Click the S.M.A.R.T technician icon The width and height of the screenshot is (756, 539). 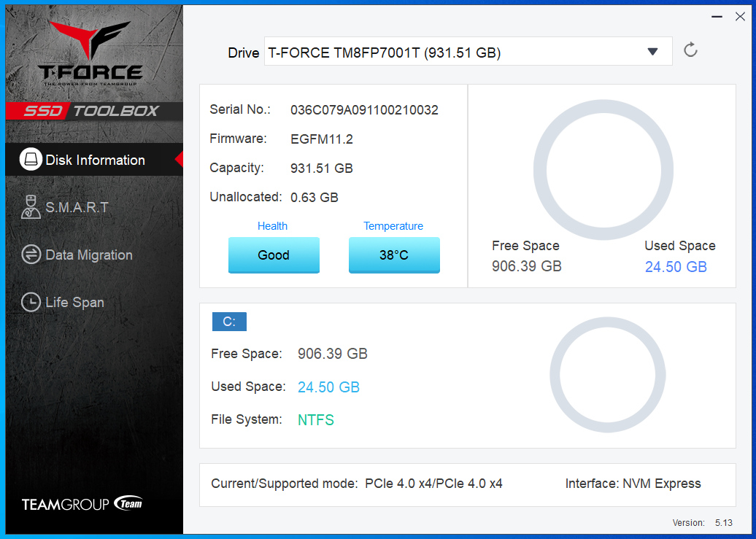click(x=31, y=207)
